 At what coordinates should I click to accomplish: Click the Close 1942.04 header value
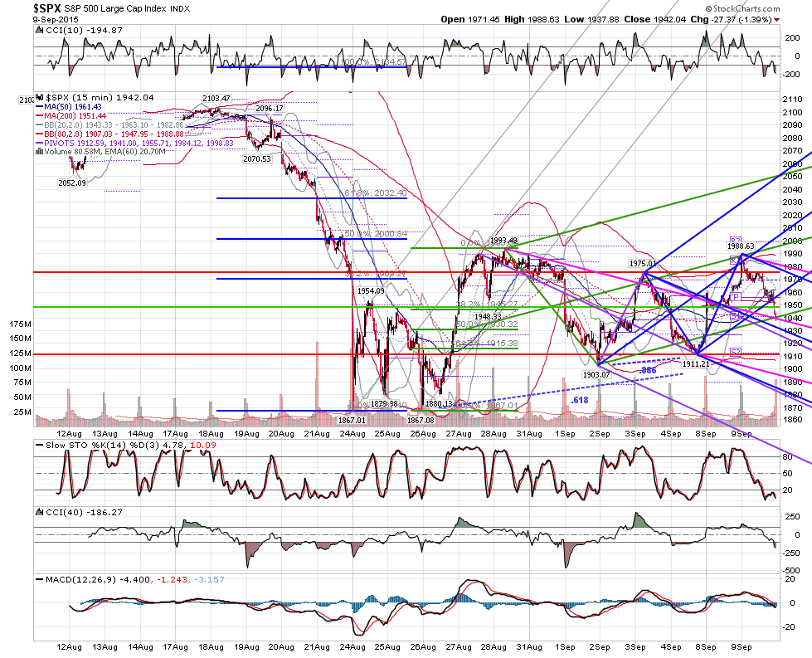pyautogui.click(x=655, y=19)
